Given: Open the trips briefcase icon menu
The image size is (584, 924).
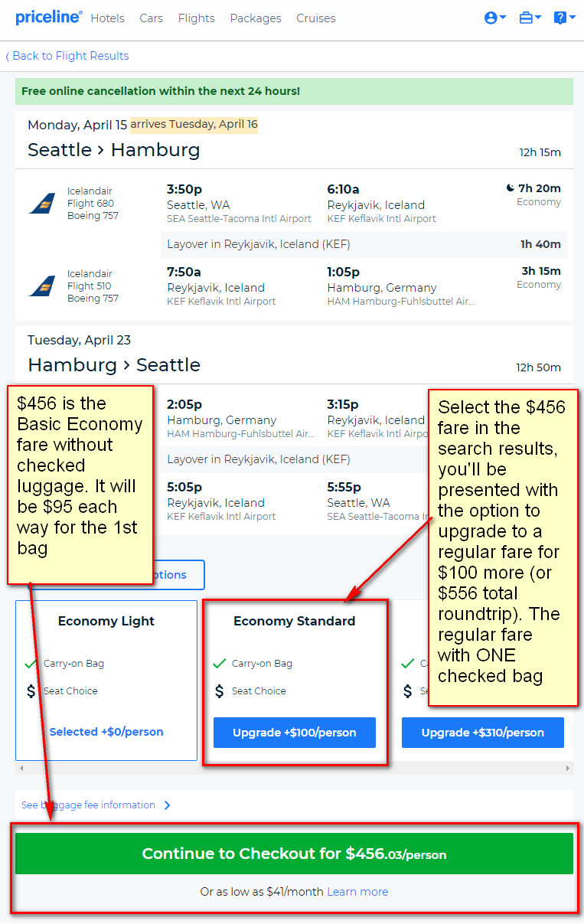Looking at the screenshot, I should tap(530, 18).
